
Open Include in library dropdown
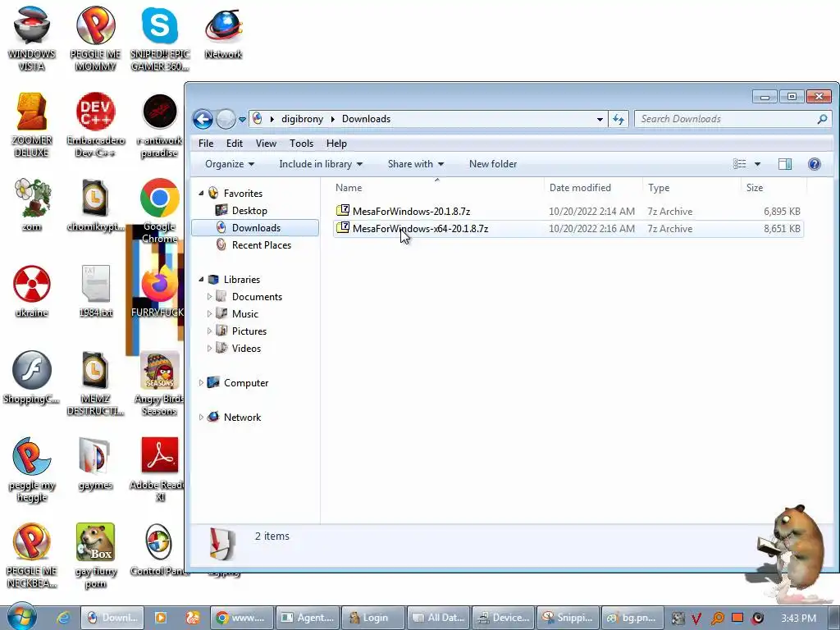click(321, 164)
